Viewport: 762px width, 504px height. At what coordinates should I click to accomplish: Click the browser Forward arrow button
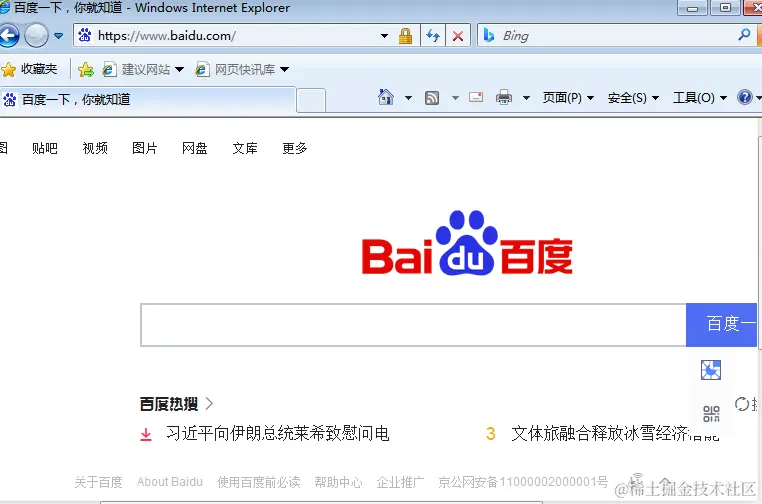(x=36, y=35)
